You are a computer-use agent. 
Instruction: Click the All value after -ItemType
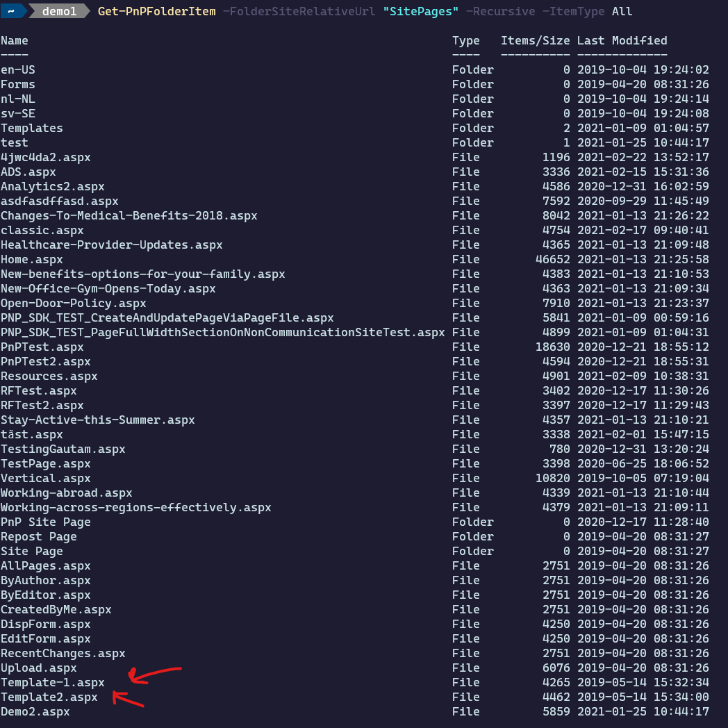point(622,11)
